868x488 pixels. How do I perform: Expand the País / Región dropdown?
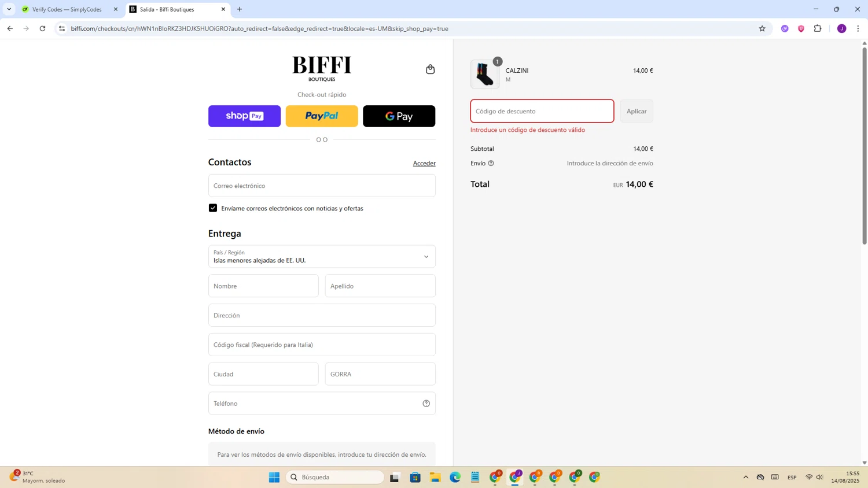click(322, 257)
